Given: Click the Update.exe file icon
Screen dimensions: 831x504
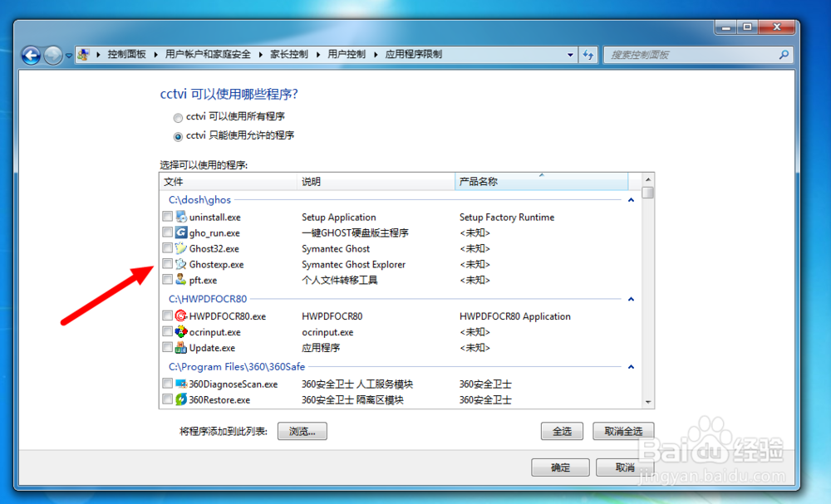Looking at the screenshot, I should 181,347.
